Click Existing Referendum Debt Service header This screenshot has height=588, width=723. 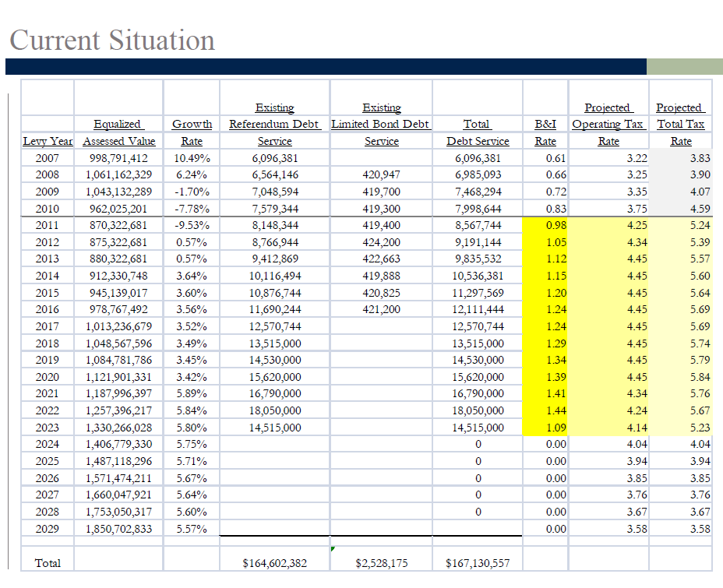[275, 124]
